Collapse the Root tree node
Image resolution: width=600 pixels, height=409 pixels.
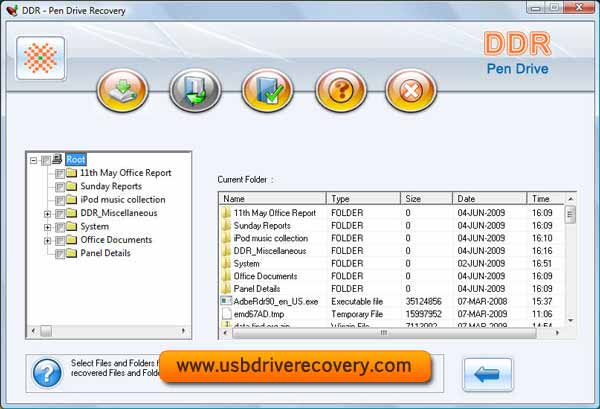tap(34, 160)
